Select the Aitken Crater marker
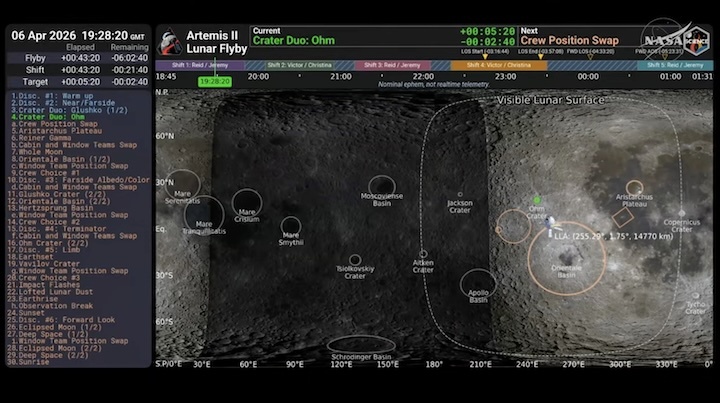Viewport: 720px width, 403px height. pyautogui.click(x=423, y=254)
